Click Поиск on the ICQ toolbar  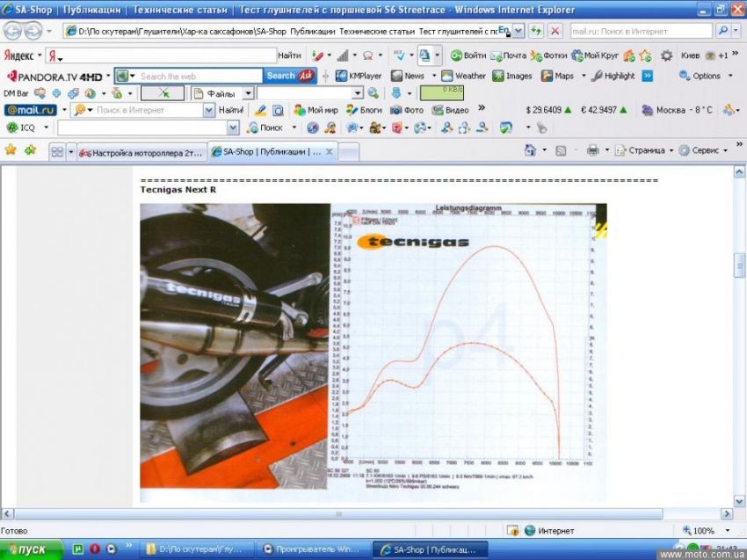click(265, 127)
